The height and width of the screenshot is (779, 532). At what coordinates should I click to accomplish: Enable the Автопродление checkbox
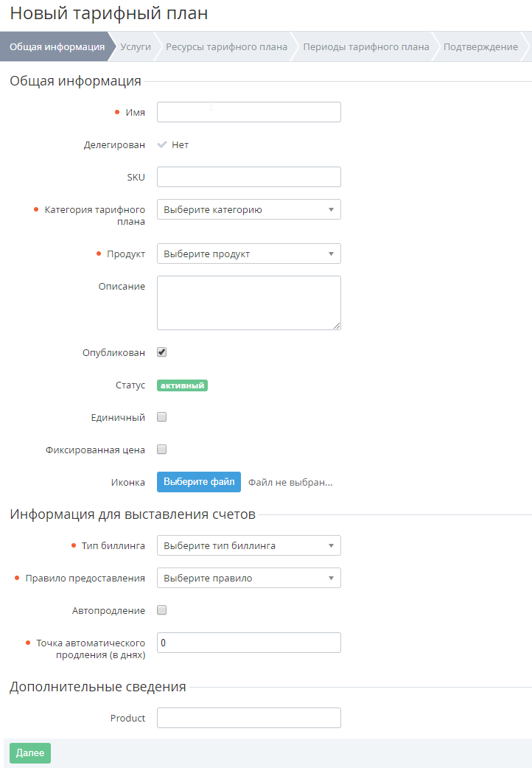[162, 610]
